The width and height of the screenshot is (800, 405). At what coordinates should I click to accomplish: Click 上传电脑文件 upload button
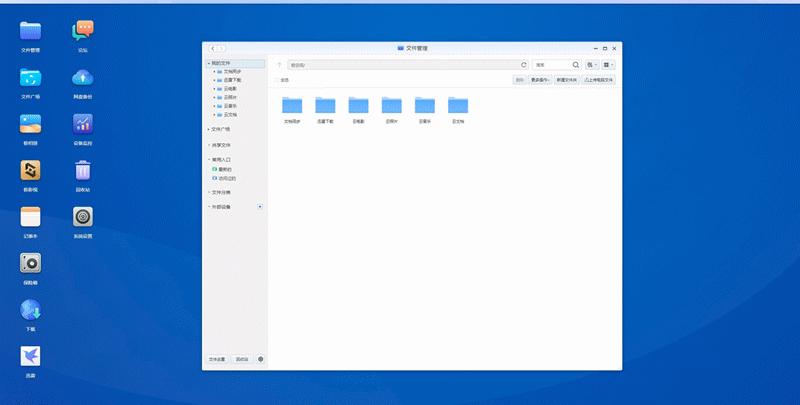tap(598, 80)
